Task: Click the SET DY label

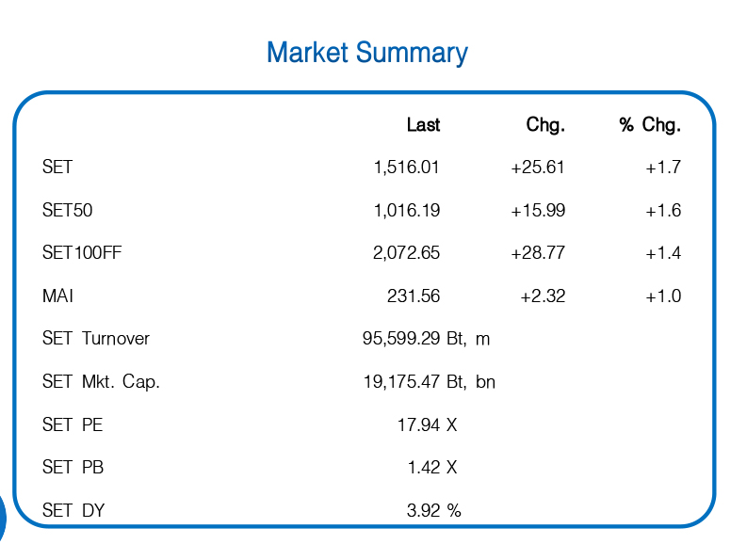Action: pyautogui.click(x=73, y=511)
